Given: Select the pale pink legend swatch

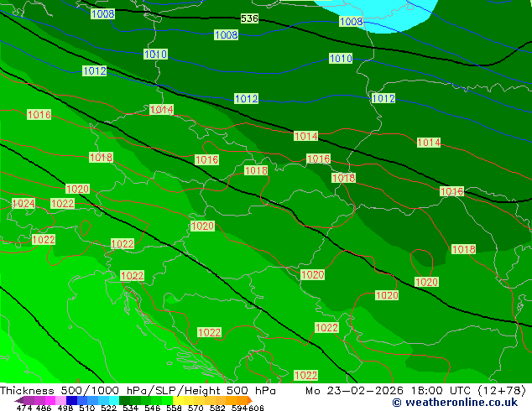Looking at the screenshot, I should pyautogui.click(x=60, y=400).
